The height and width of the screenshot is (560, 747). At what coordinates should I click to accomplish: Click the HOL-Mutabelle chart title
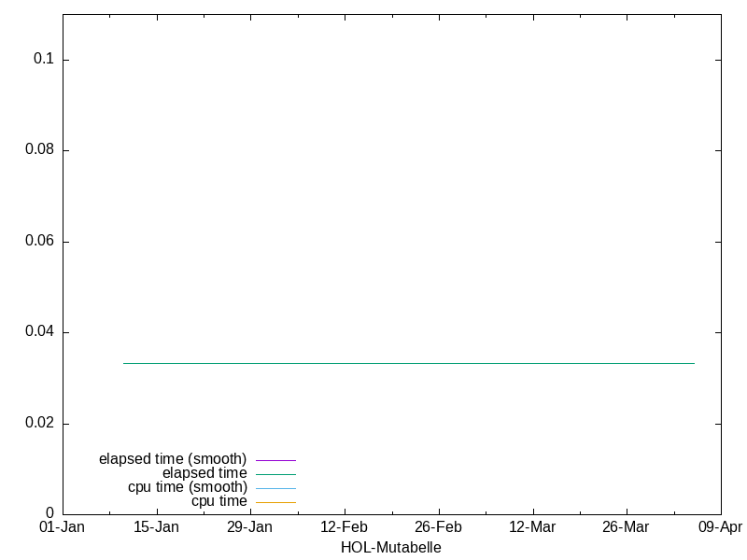(x=391, y=548)
